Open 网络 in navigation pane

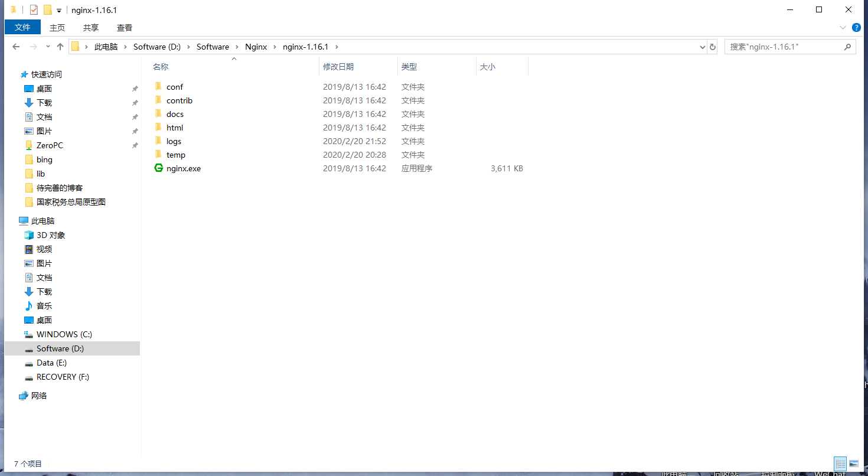[x=39, y=396]
